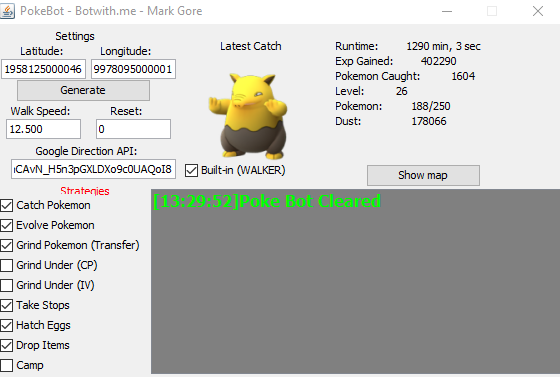Uncheck the Hatch Eggs strategy
Image resolution: width=560 pixels, height=377 pixels.
[x=7, y=325]
